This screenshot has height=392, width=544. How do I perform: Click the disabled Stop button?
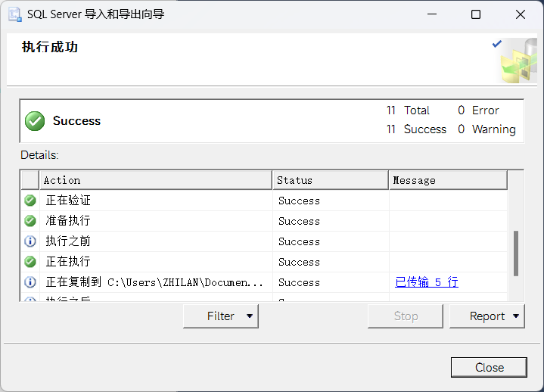click(406, 316)
